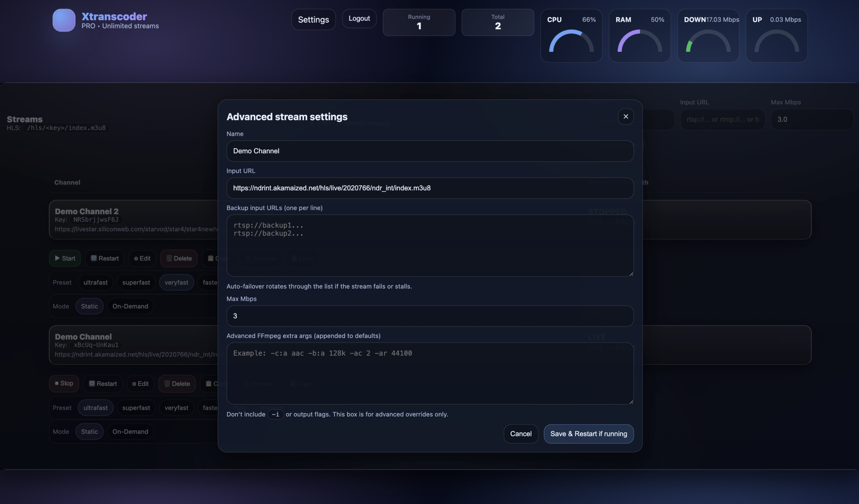Click the Advanced FFmpeg extra args box
859x504 pixels.
[430, 373]
